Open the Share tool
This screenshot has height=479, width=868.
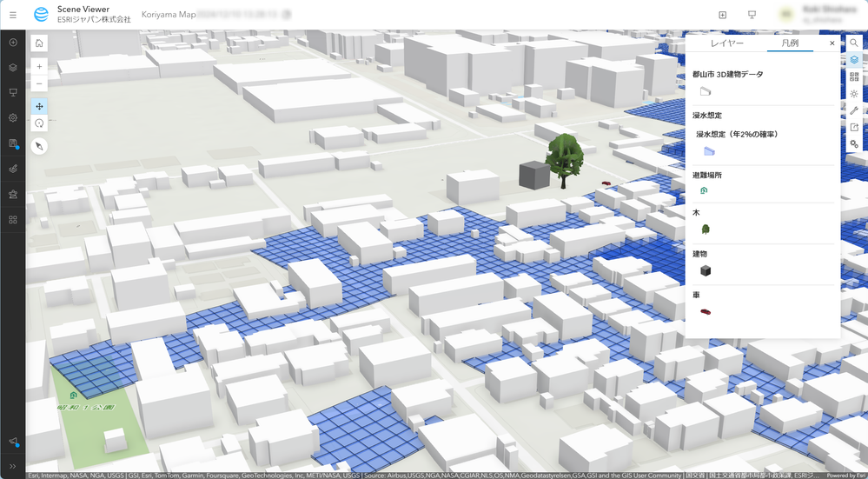(x=854, y=128)
